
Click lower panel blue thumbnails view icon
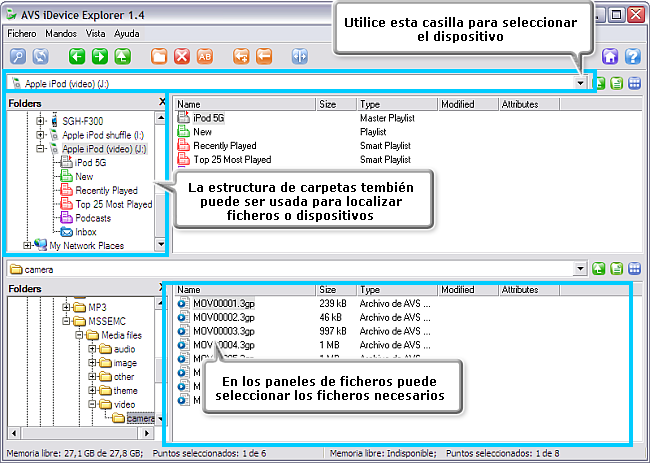tap(635, 269)
